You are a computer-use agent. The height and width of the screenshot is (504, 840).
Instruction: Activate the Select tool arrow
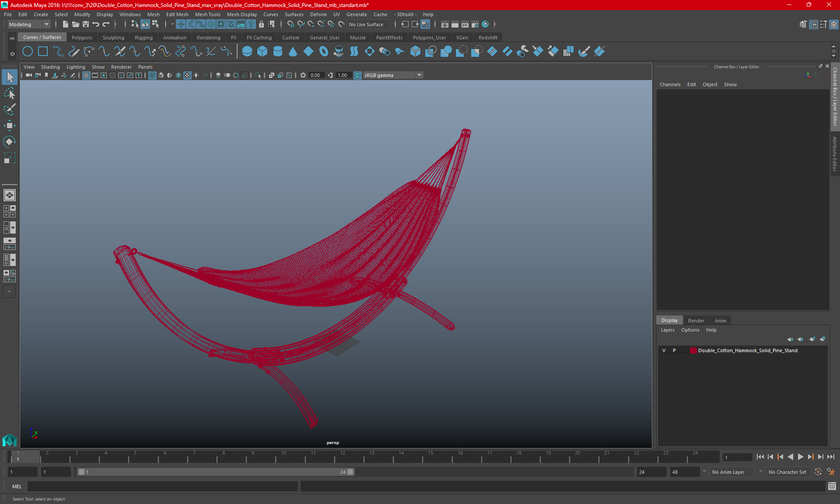(x=10, y=77)
